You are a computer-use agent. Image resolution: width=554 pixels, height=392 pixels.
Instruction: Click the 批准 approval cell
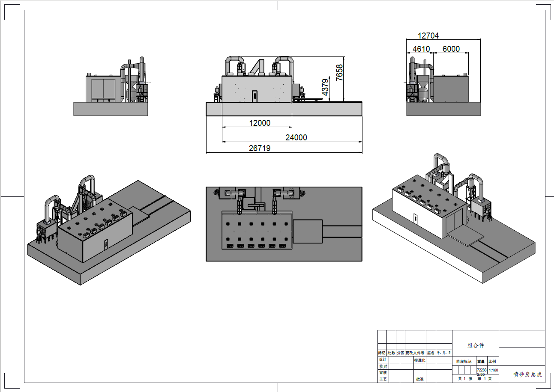tap(419, 379)
